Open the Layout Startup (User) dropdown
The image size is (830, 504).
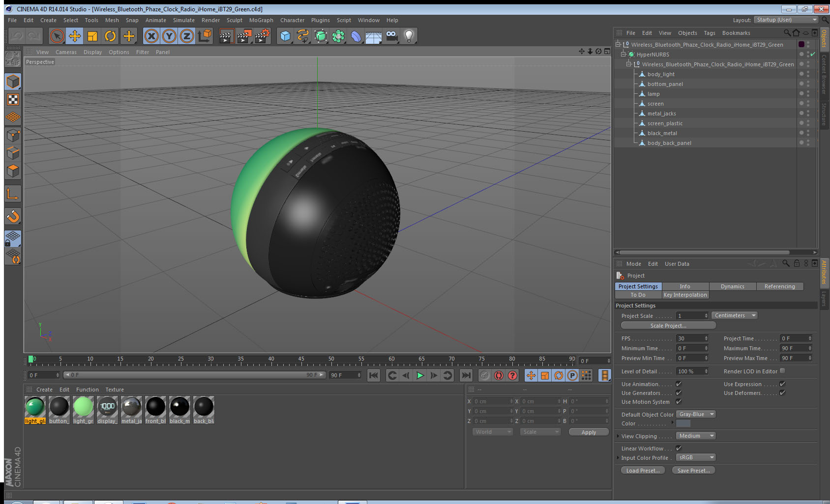[786, 20]
